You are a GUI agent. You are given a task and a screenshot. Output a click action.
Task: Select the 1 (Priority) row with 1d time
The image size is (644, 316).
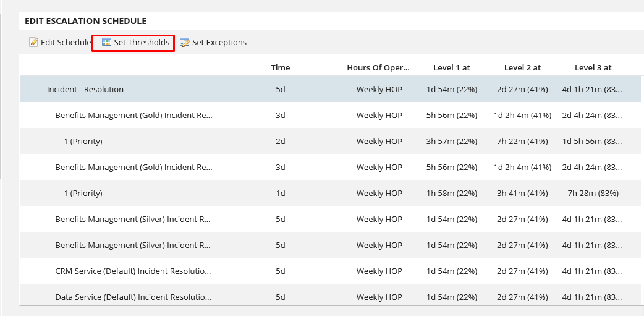(83, 194)
